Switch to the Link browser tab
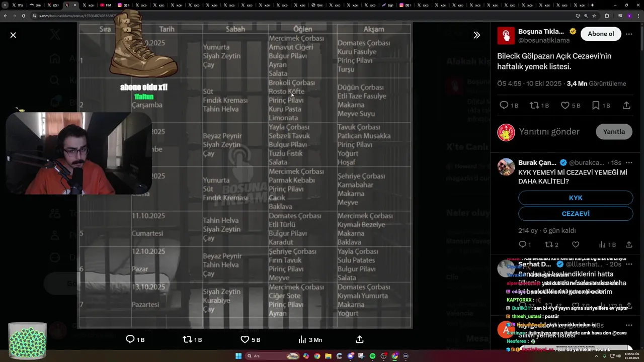Viewport: 644px width, 362px height. click(35, 5)
